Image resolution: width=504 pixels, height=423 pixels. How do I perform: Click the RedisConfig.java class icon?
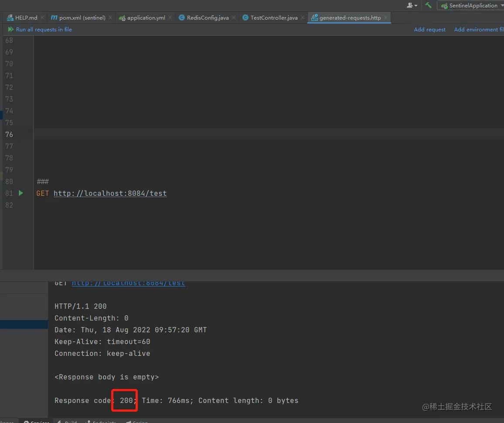tap(182, 18)
